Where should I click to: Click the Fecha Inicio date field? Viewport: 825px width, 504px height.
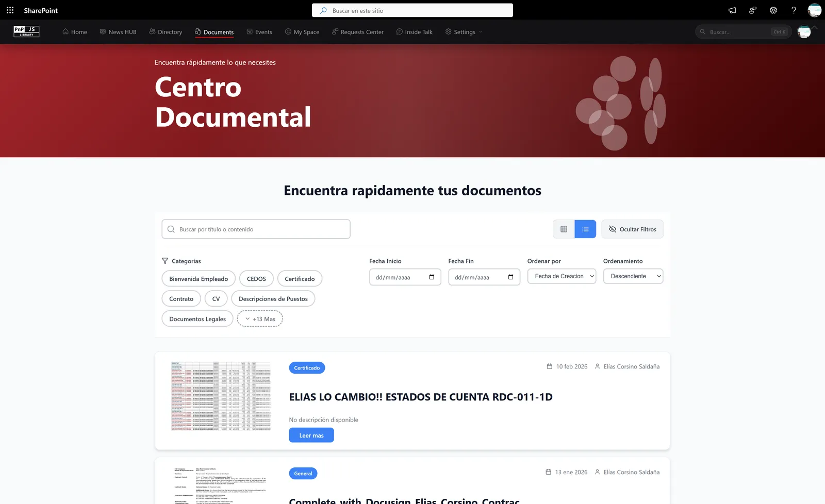(x=405, y=277)
